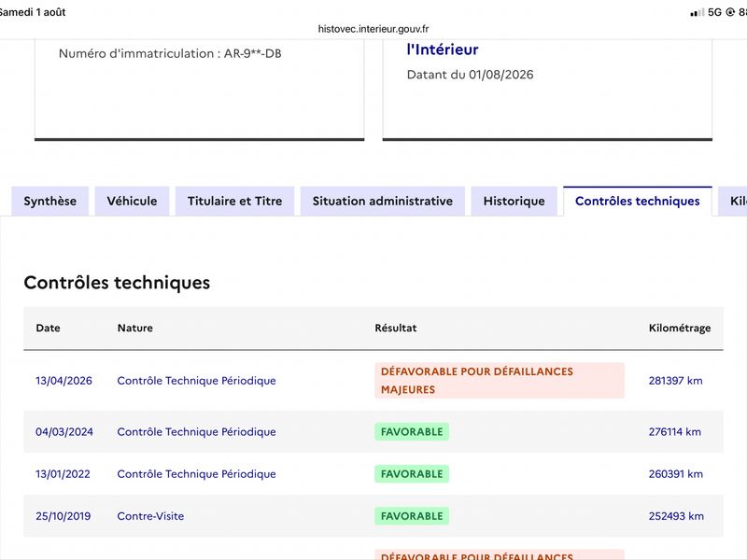Viewport: 747px width, 560px height.
Task: Switch to the Véhicule tab
Action: click(x=132, y=201)
